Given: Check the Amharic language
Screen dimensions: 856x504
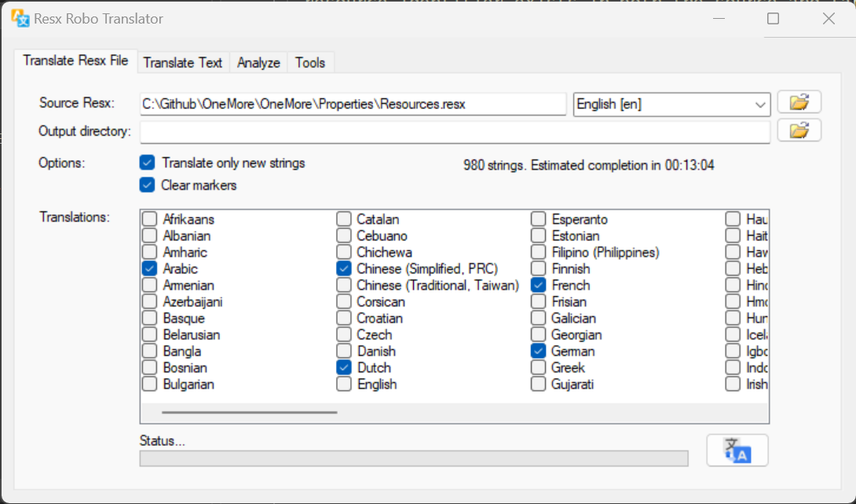Looking at the screenshot, I should coord(149,252).
